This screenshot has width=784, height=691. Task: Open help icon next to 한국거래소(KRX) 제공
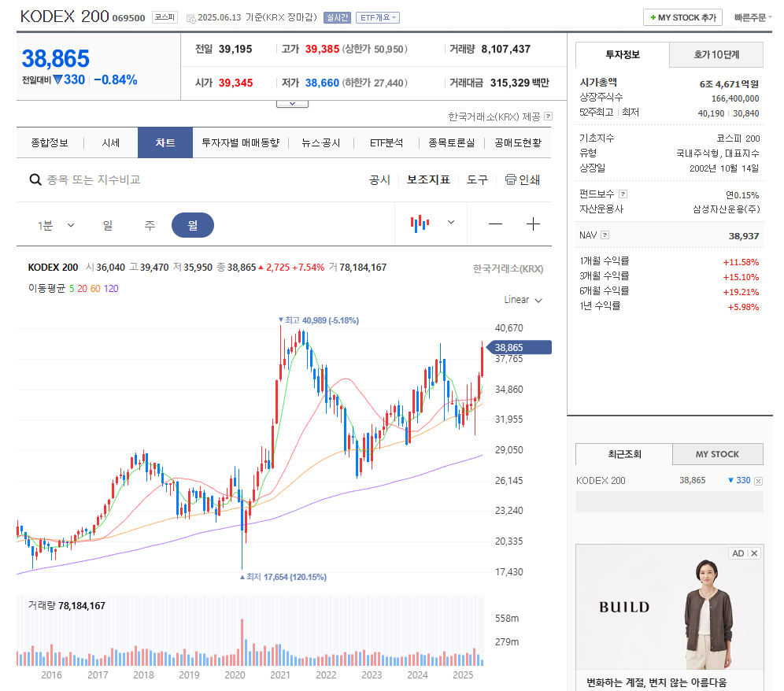(x=549, y=116)
